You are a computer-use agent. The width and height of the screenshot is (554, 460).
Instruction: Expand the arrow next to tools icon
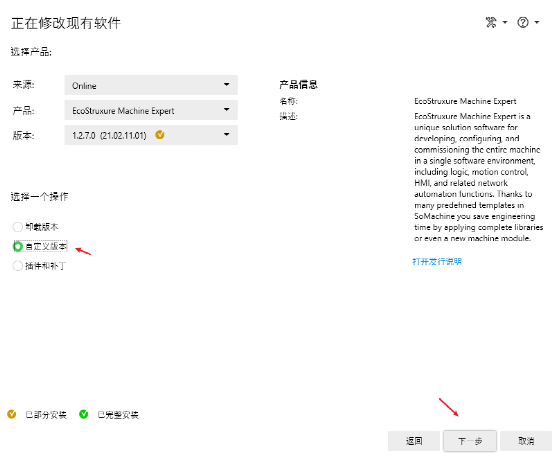(x=505, y=23)
